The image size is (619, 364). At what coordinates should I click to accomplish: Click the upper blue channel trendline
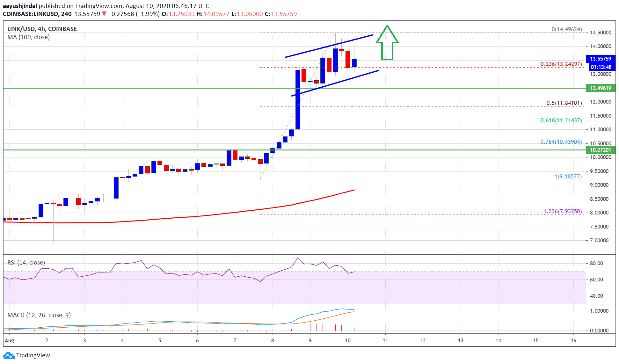tap(329, 46)
